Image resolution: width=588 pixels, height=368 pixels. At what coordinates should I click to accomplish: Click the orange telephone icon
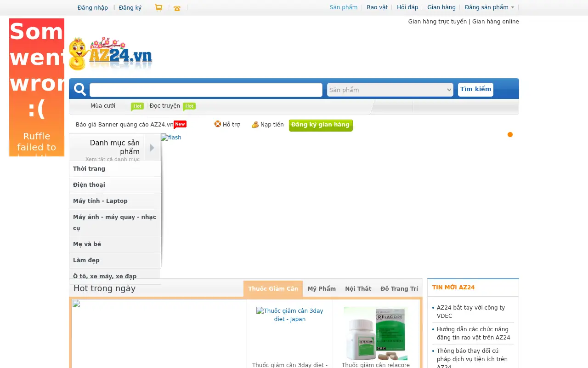tap(177, 8)
